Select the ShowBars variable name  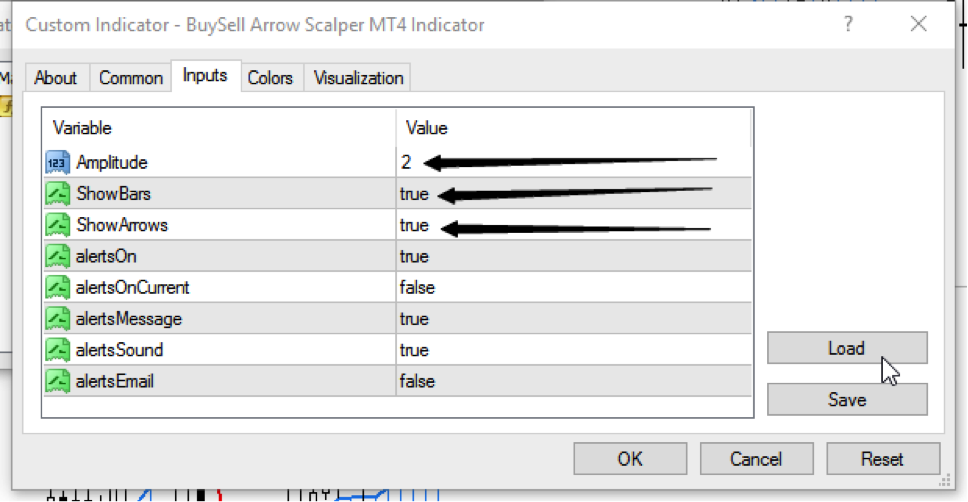pyautogui.click(x=114, y=194)
